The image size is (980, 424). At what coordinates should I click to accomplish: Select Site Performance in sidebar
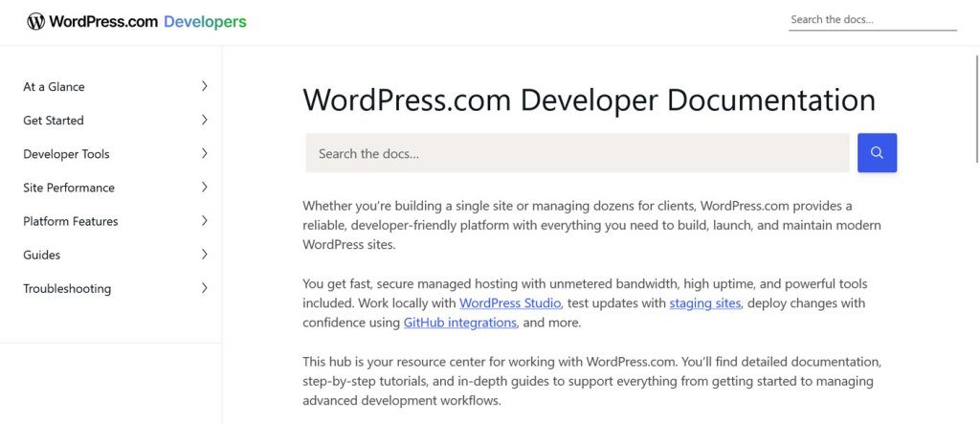coord(69,188)
